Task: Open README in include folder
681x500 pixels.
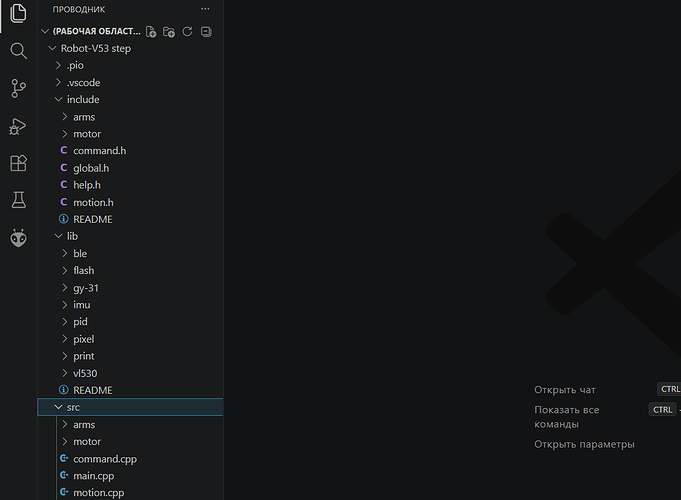Action: pyautogui.click(x=130, y=219)
